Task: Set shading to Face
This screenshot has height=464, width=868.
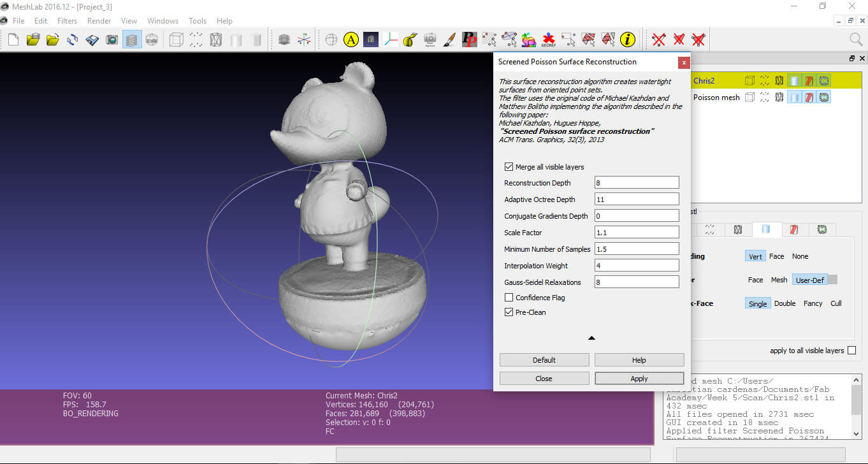Action: pyautogui.click(x=776, y=256)
